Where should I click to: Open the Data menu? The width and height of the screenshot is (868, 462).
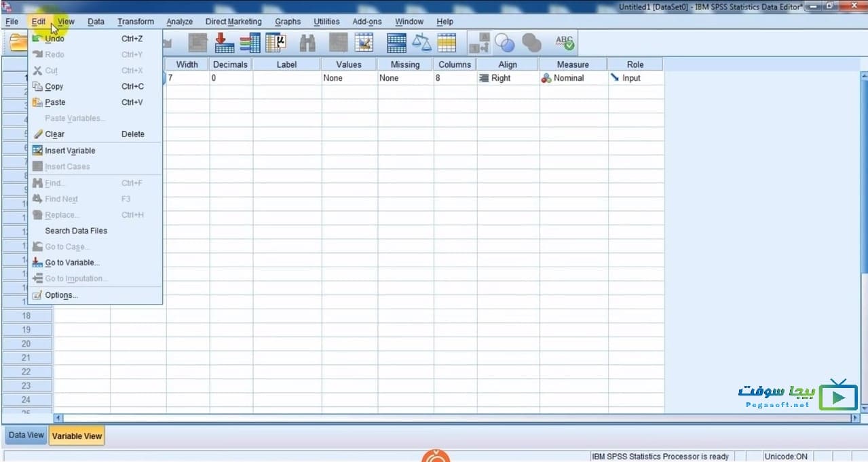pyautogui.click(x=96, y=22)
